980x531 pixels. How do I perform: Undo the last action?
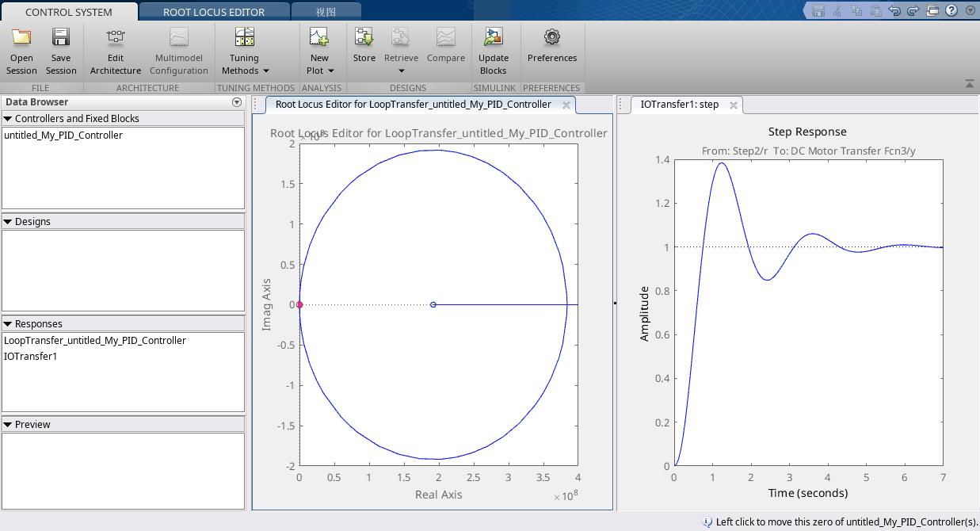(x=894, y=10)
